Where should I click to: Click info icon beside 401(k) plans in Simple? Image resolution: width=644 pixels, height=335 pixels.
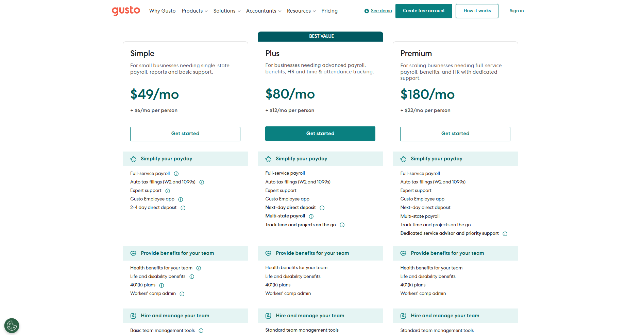point(161,285)
